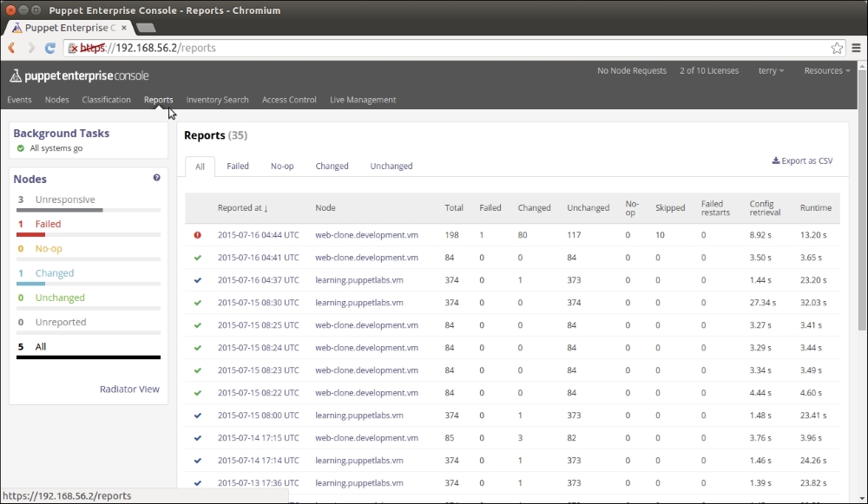Image resolution: width=868 pixels, height=504 pixels.
Task: Open the terry user dropdown
Action: click(x=768, y=71)
